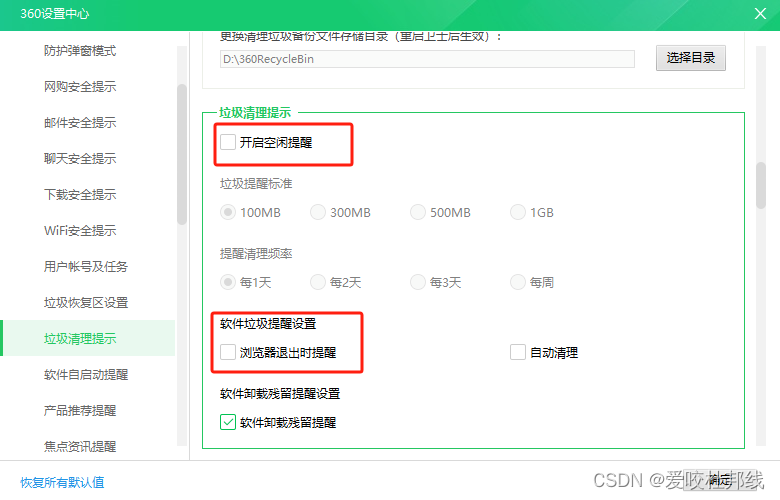Open 网购安全提示 settings page

[80, 87]
